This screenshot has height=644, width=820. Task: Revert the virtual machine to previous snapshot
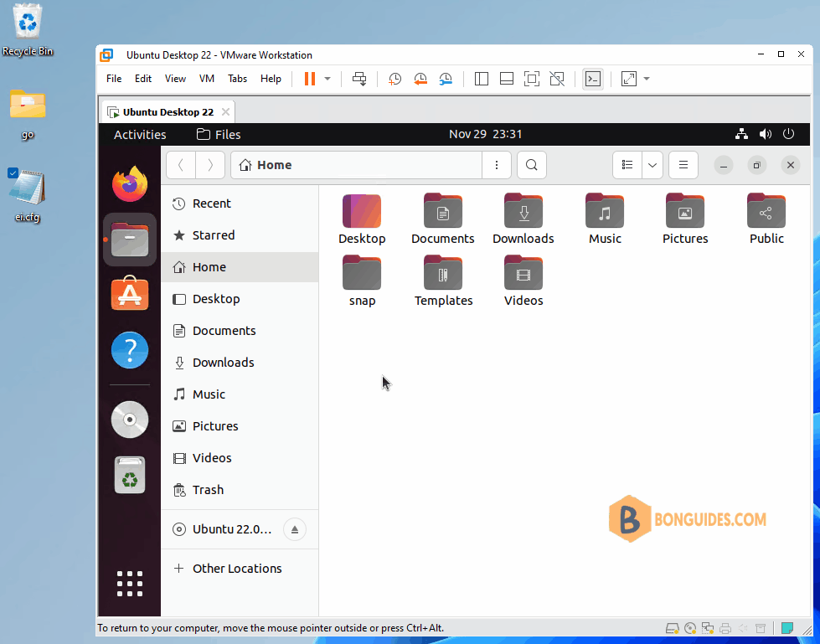(420, 79)
